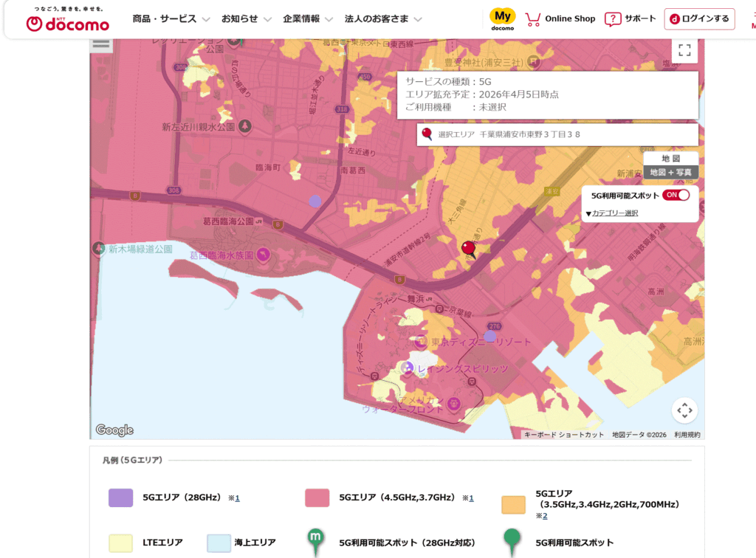
Task: Open the 企業情報 menu
Action: coord(308,19)
